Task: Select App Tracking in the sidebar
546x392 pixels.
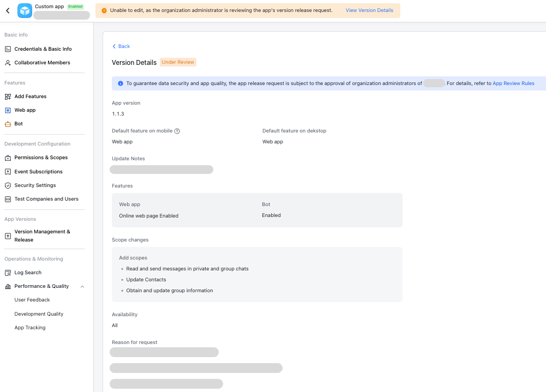Action: tap(30, 327)
